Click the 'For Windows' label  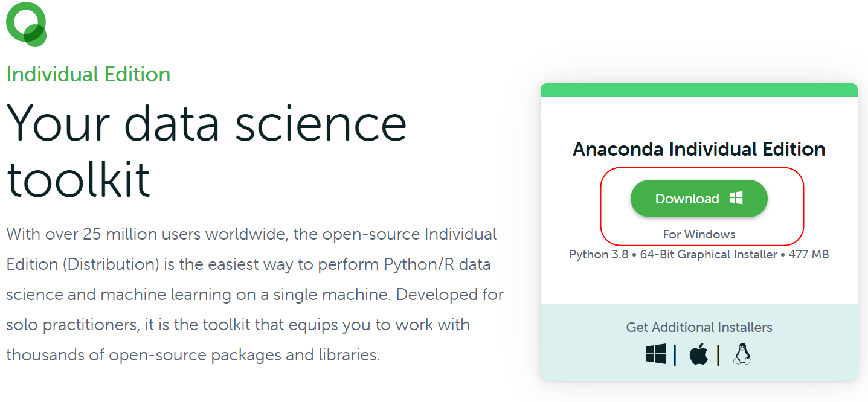pyautogui.click(x=699, y=234)
